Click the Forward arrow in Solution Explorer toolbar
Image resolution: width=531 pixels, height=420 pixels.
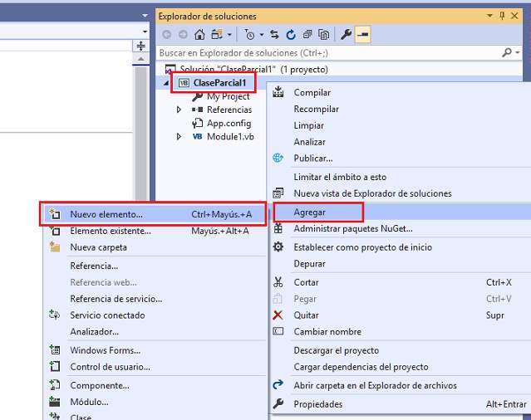pyautogui.click(x=183, y=35)
